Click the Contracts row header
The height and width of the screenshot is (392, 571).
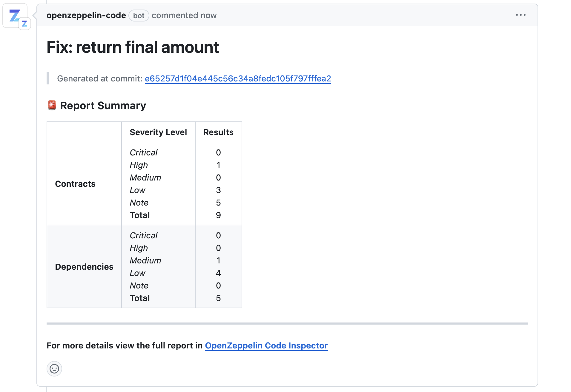click(x=75, y=184)
